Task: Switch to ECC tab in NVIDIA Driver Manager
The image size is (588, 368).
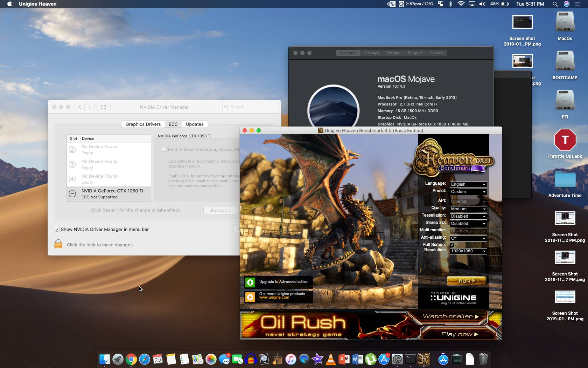Action: coord(173,124)
